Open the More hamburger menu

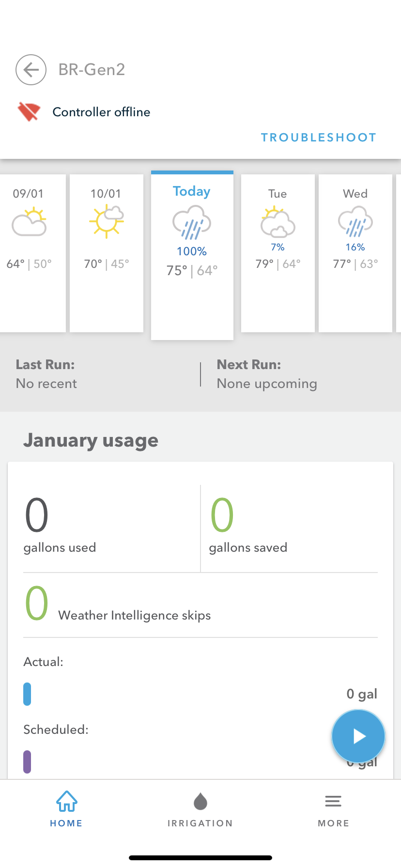coord(333,802)
